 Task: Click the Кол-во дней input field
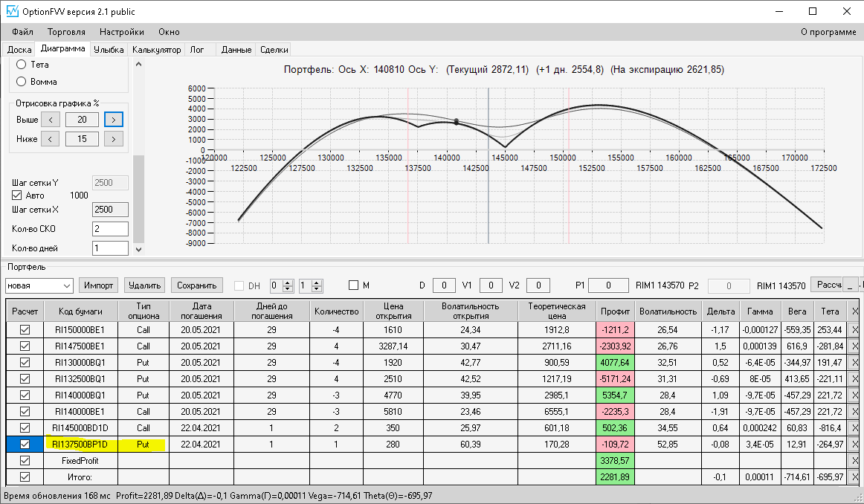pyautogui.click(x=110, y=248)
